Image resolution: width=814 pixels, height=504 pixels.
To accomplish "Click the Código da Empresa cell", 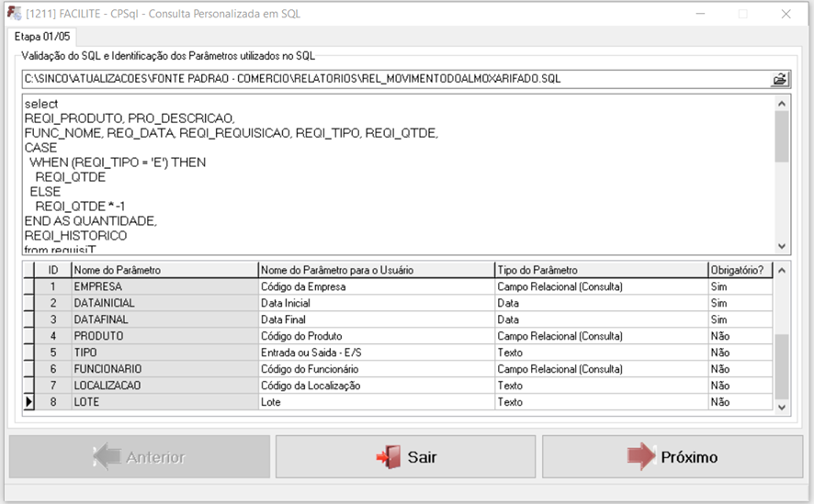I will 377,286.
